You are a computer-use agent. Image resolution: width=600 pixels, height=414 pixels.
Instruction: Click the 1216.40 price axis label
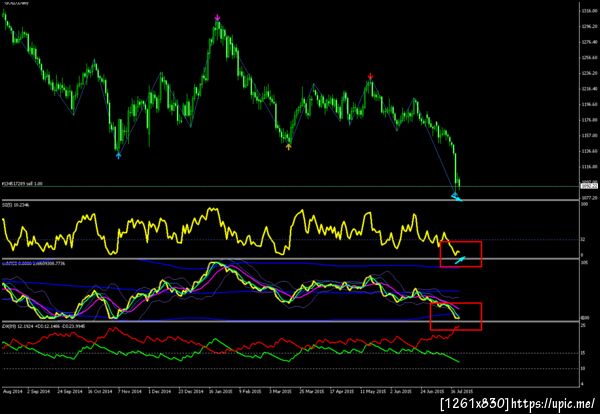pyautogui.click(x=589, y=89)
